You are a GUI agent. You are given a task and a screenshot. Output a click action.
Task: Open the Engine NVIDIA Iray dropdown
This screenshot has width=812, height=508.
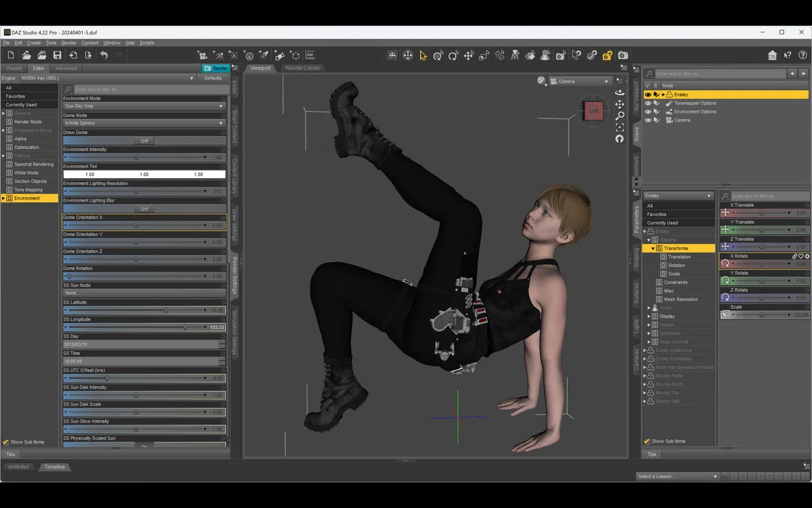click(107, 78)
